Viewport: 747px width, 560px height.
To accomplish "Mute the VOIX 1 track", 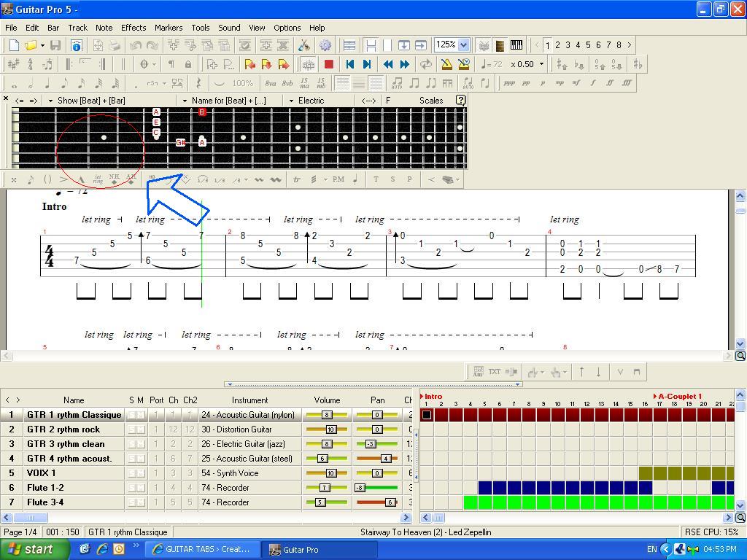I will click(x=141, y=472).
